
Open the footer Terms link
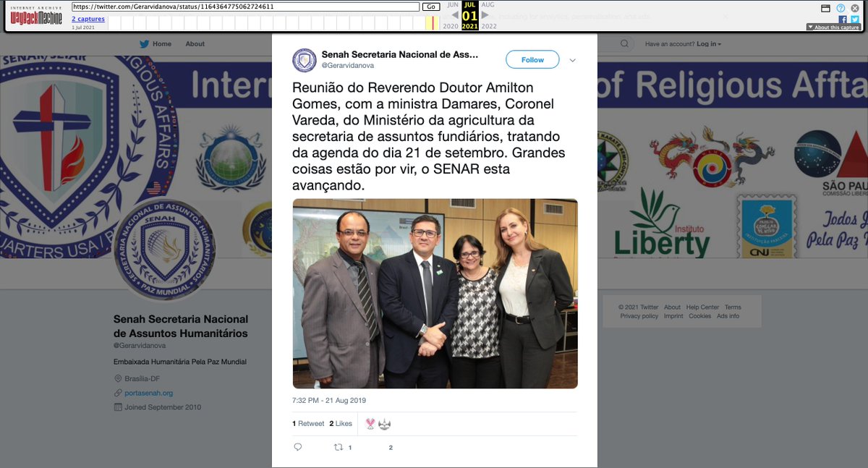(733, 307)
